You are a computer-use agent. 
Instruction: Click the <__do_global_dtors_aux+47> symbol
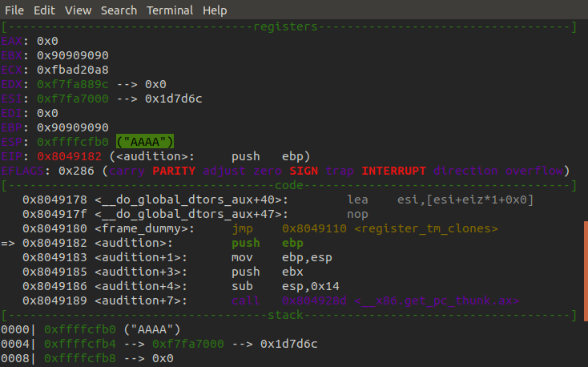click(x=188, y=214)
